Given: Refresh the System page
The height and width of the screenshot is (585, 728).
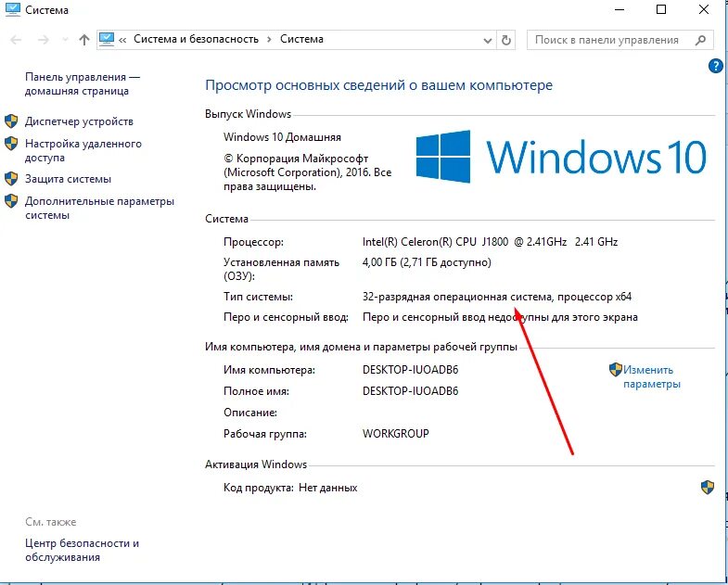Looking at the screenshot, I should click(506, 40).
